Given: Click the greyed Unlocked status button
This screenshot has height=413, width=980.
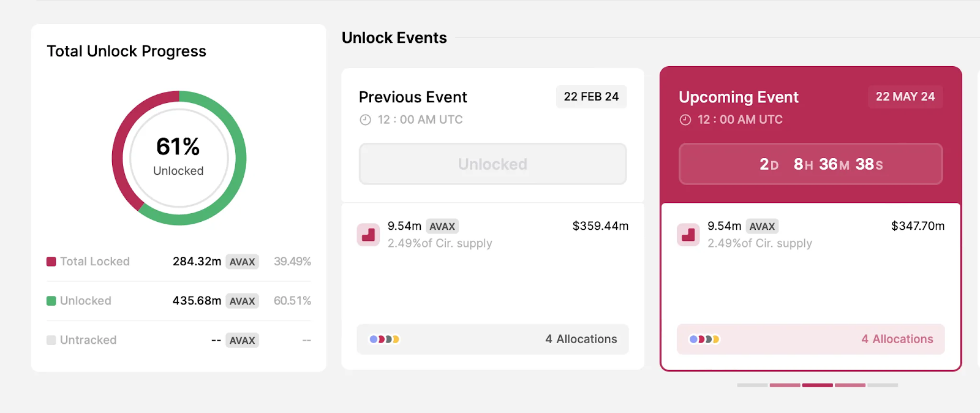Looking at the screenshot, I should tap(492, 164).
